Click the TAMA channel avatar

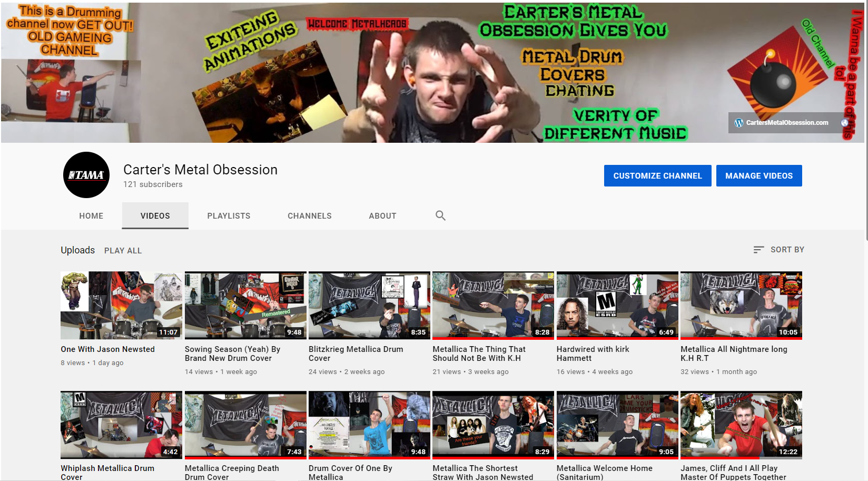(86, 175)
